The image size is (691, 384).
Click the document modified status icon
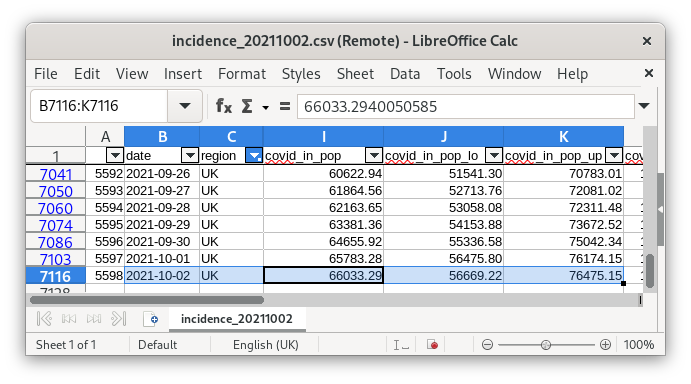432,344
